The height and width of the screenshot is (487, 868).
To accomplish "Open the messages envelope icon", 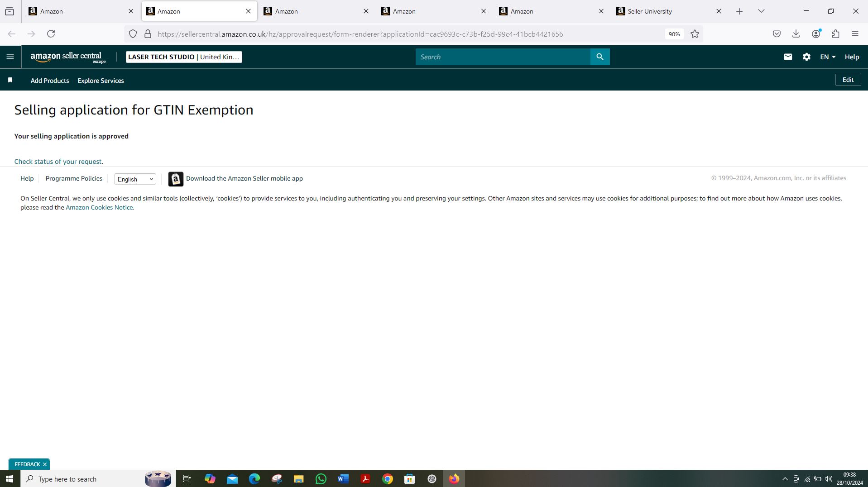I will pyautogui.click(x=788, y=57).
